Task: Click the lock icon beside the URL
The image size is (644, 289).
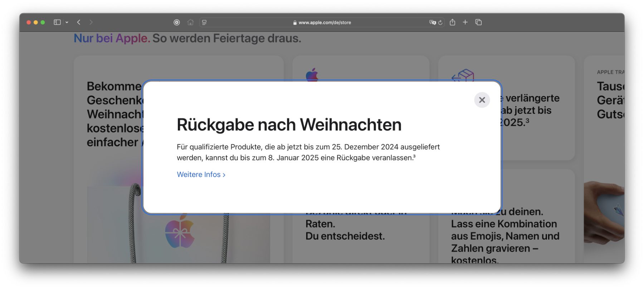Action: (295, 23)
